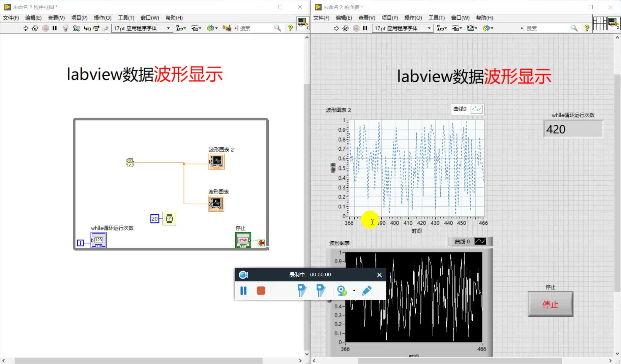This screenshot has width=621, height=364.
Task: Open Reorder dropdown in front panel toolbar
Action: click(488, 28)
